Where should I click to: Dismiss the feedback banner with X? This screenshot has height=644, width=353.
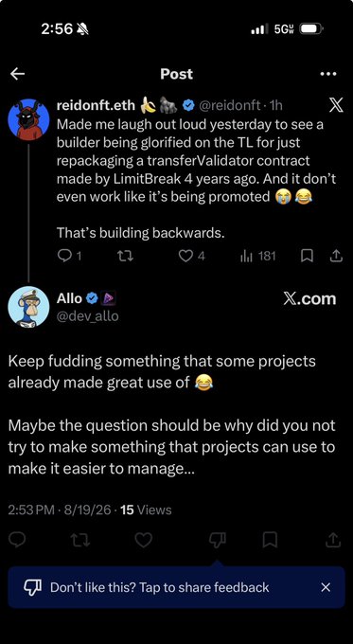326,587
